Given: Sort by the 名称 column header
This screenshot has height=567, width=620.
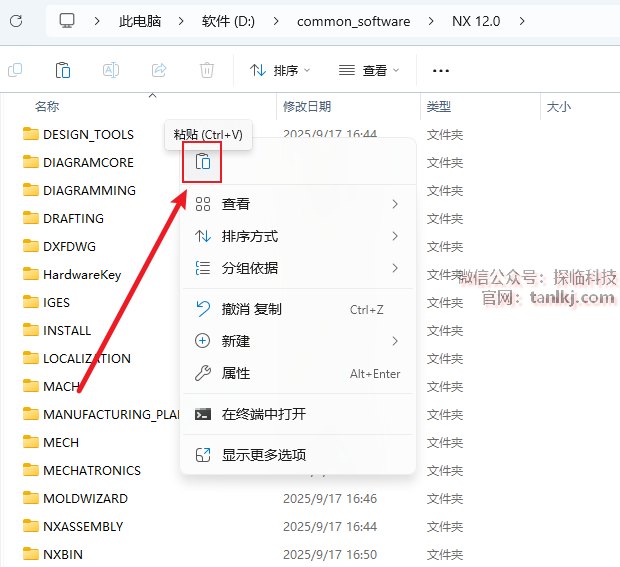Looking at the screenshot, I should tap(47, 106).
